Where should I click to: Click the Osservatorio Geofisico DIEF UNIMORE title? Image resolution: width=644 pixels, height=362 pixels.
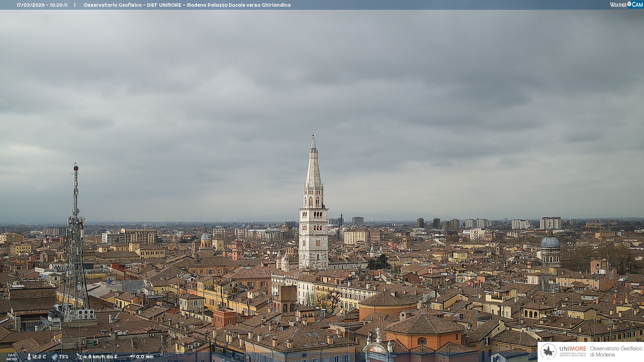187,5
